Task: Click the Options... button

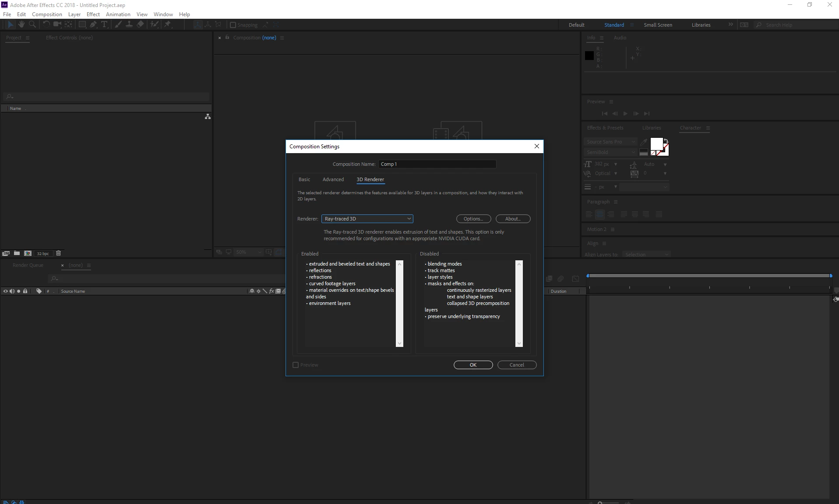Action: 473,219
